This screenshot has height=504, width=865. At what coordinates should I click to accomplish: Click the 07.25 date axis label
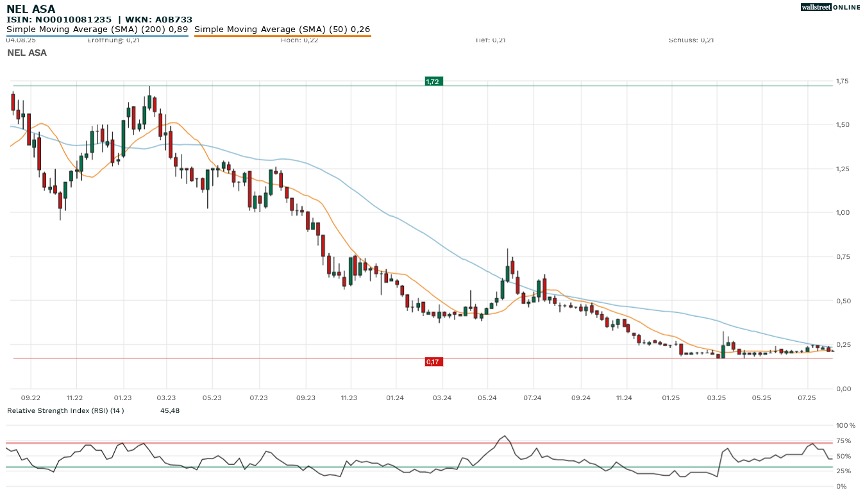(807, 398)
